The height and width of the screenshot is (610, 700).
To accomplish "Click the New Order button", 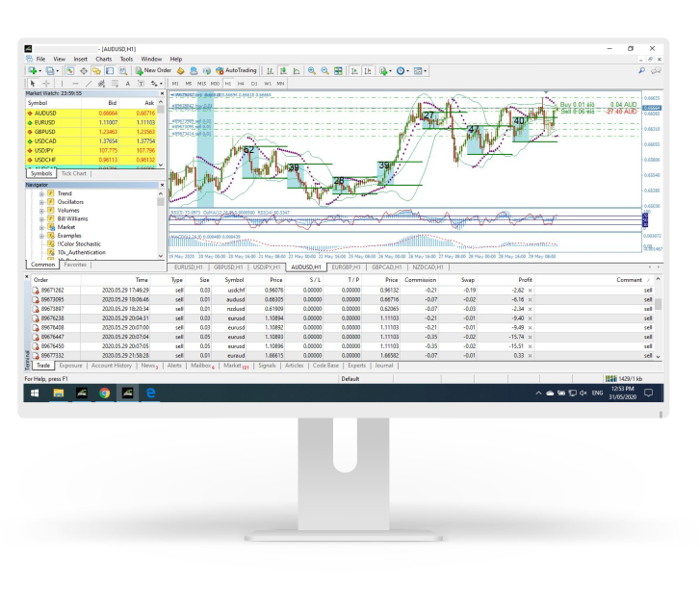I will click(153, 70).
